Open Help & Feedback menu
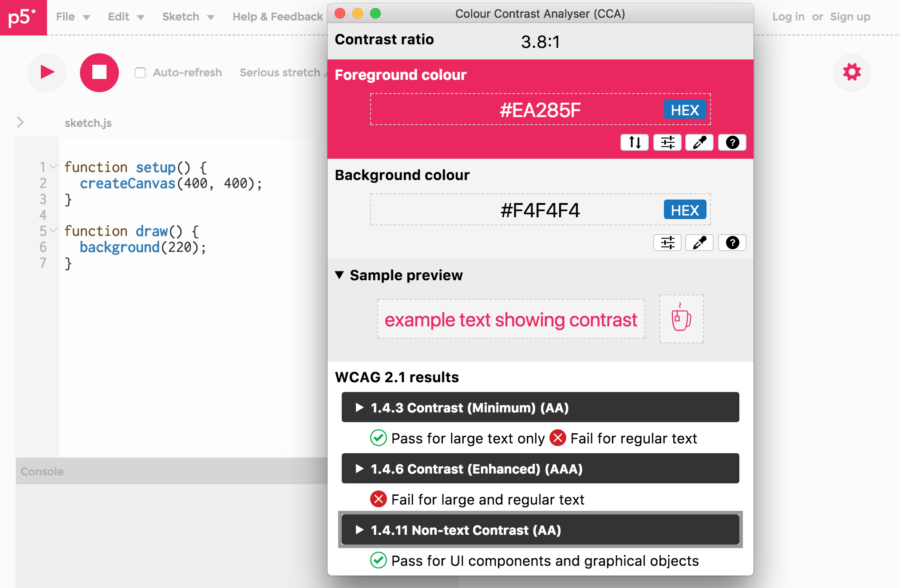900x588 pixels. point(278,17)
